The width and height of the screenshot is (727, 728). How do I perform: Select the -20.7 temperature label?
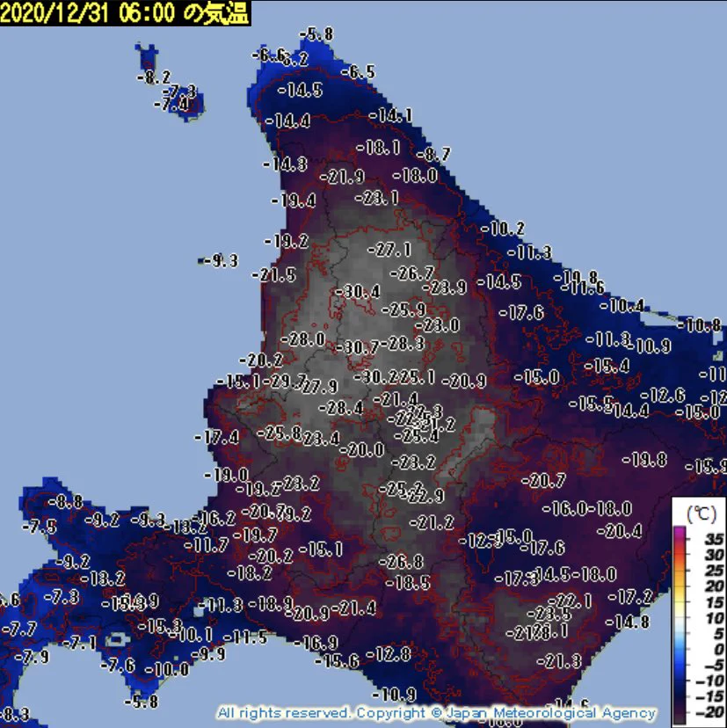click(x=543, y=480)
